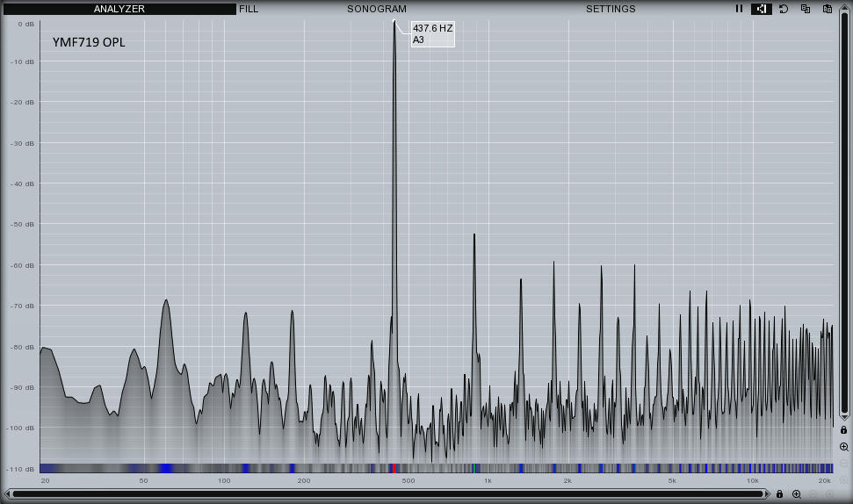Click the 437.6 HZ A3 peak label
853x504 pixels.
click(432, 33)
